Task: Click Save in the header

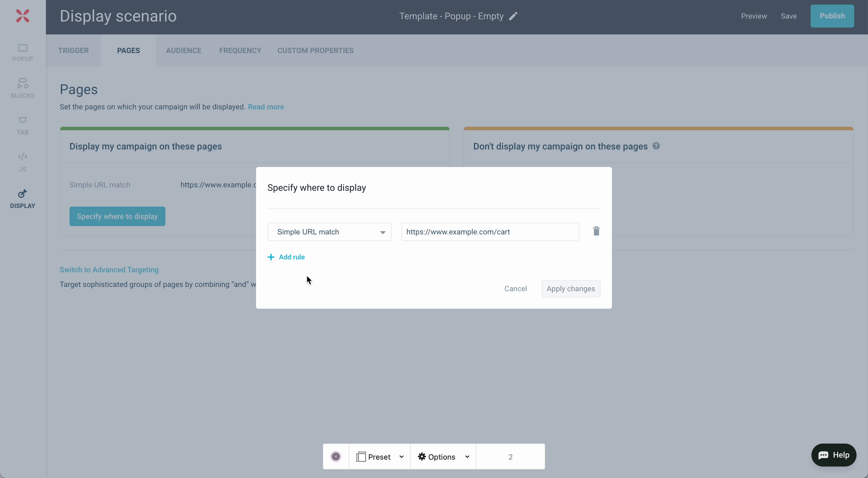Action: pos(788,16)
